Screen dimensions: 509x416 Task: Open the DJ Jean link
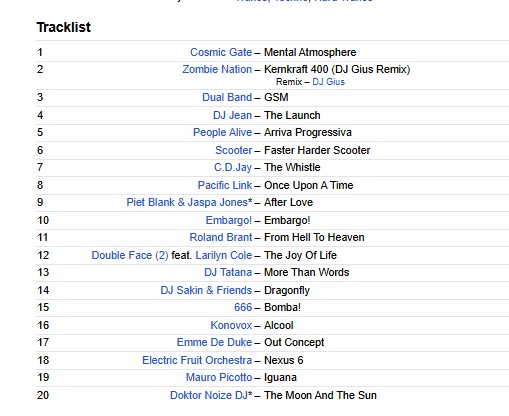pos(232,115)
